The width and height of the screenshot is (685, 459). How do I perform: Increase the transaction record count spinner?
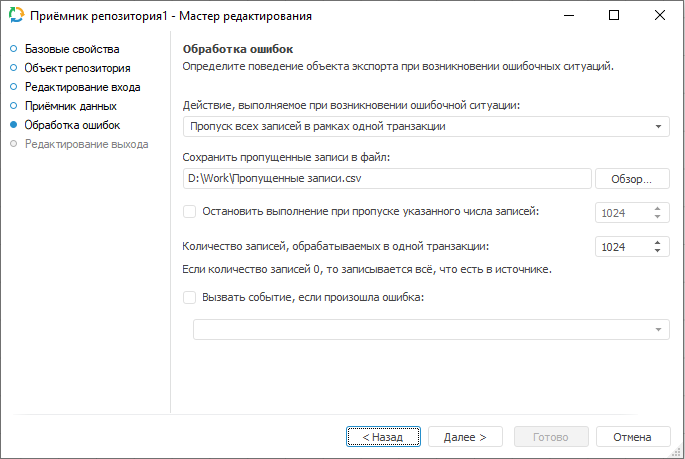pyautogui.click(x=658, y=242)
